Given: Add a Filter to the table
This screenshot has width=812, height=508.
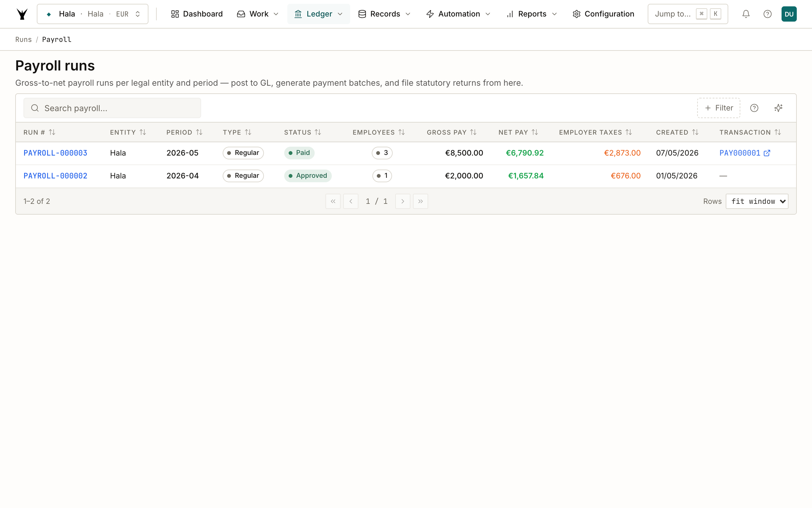Looking at the screenshot, I should [718, 108].
